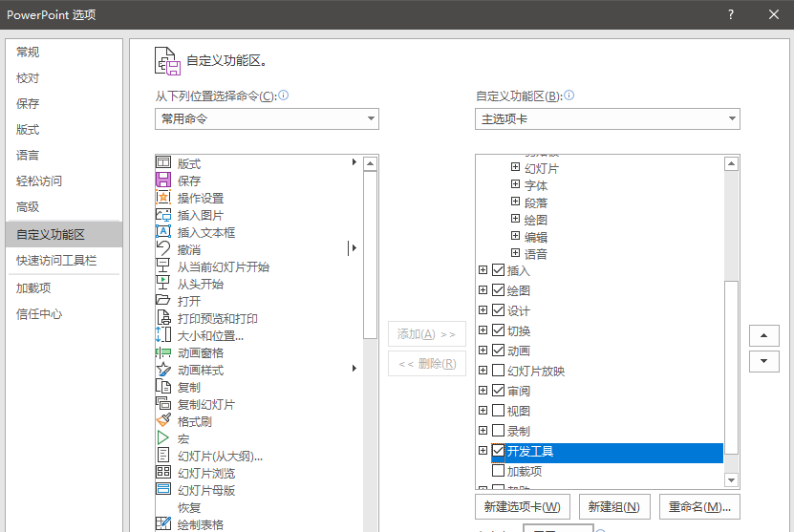
Task: Click the 保存 save floppy icon
Action: pos(163,180)
